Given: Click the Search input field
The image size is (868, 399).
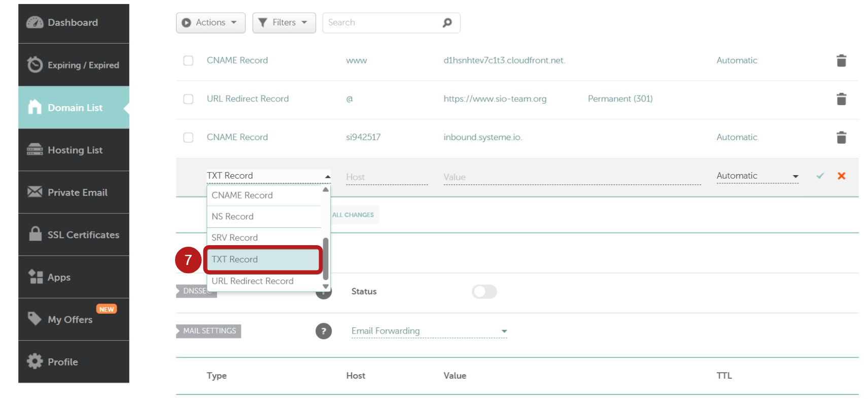Looking at the screenshot, I should tap(391, 23).
